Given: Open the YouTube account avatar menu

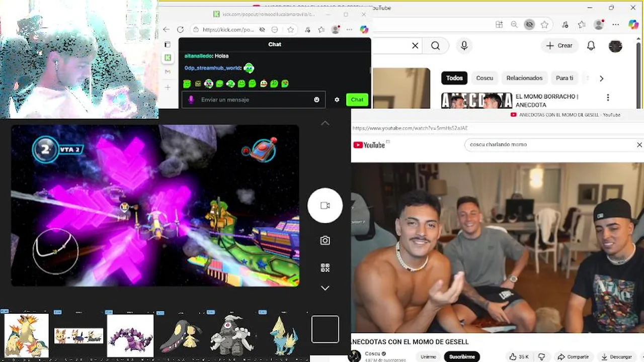Looking at the screenshot, I should [x=615, y=46].
